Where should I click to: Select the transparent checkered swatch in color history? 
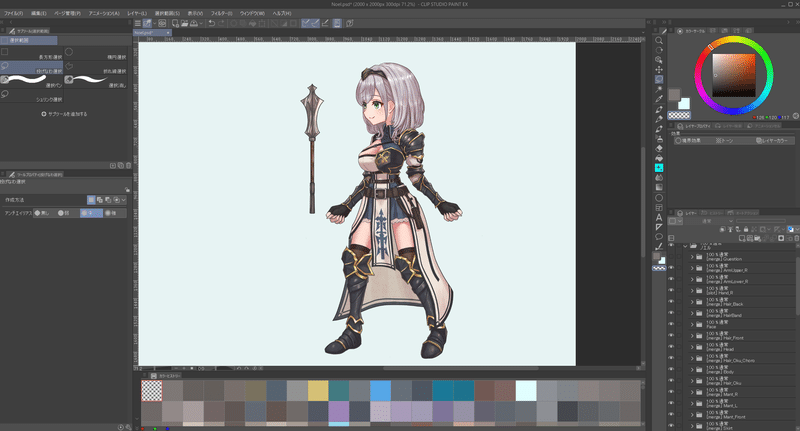coord(152,391)
